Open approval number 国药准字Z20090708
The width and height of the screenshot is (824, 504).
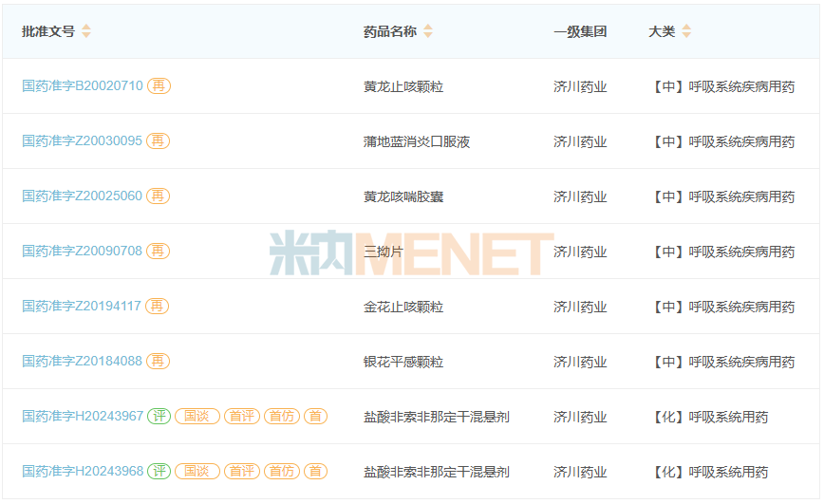tap(82, 252)
